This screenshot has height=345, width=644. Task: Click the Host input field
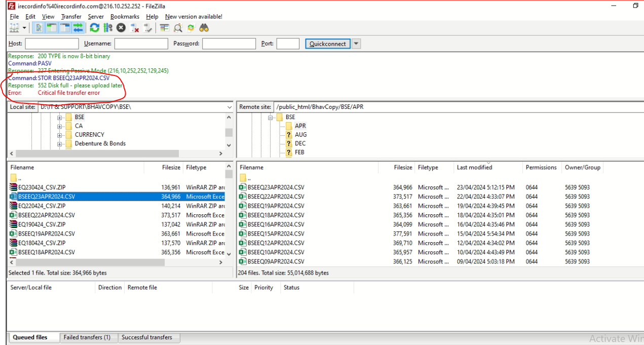pos(52,44)
